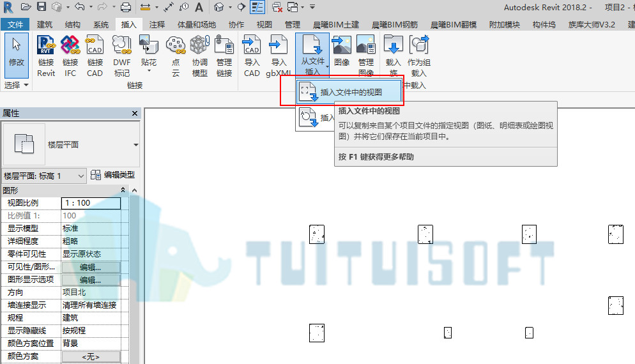Click Edit button for Visibility/Graphics (可见性/图形)
635x364 pixels.
click(x=91, y=267)
